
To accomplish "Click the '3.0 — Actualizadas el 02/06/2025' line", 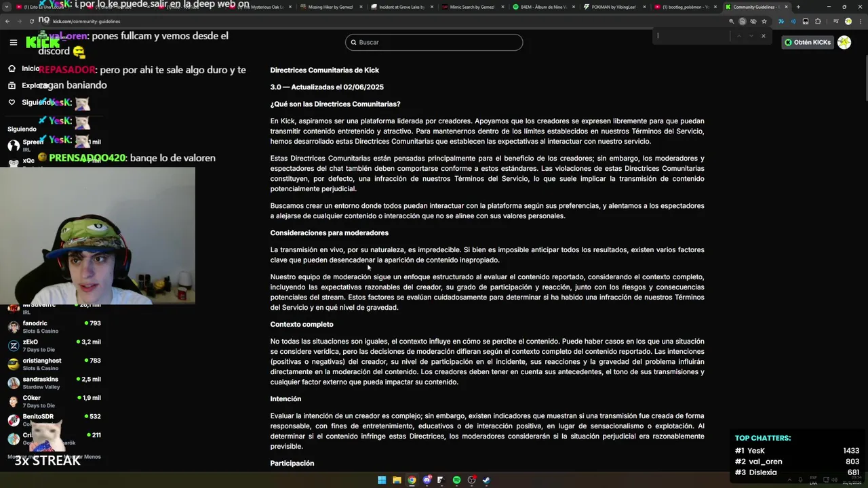I will 327,87.
